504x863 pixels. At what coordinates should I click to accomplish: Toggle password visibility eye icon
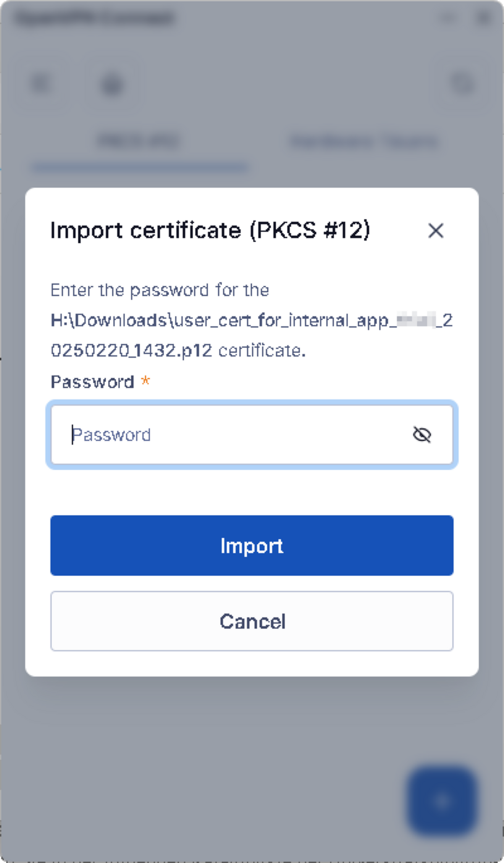(x=422, y=435)
